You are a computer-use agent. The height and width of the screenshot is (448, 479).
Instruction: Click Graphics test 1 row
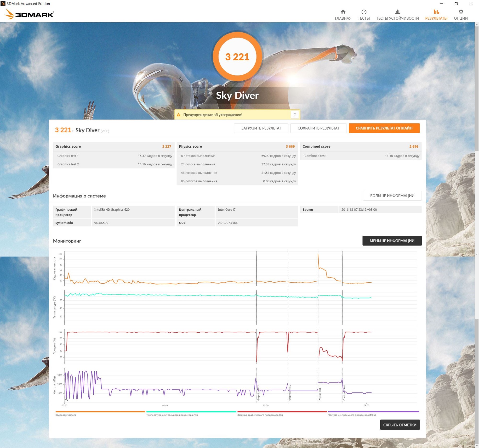click(114, 156)
